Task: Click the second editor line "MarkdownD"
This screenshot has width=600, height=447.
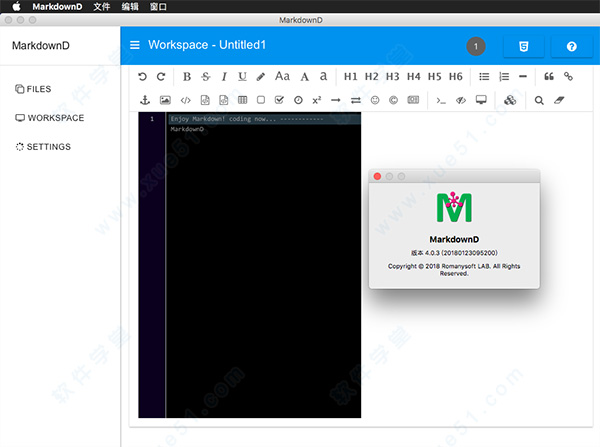Action: coord(187,129)
